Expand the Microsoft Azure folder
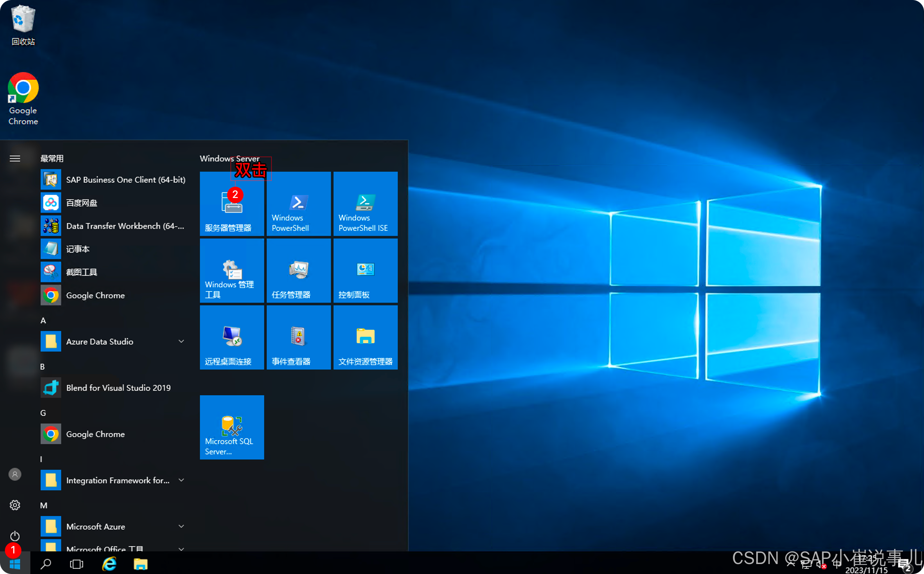This screenshot has width=924, height=574. point(114,526)
